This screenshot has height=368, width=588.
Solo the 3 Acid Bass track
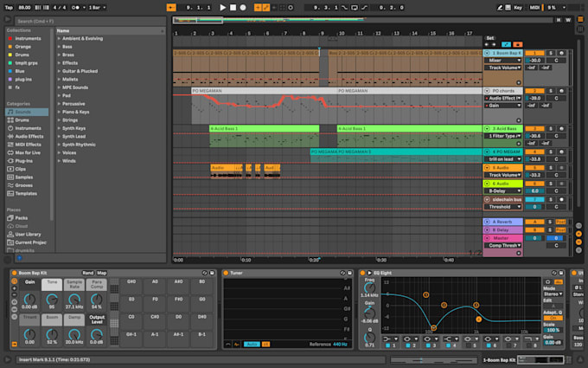(551, 129)
